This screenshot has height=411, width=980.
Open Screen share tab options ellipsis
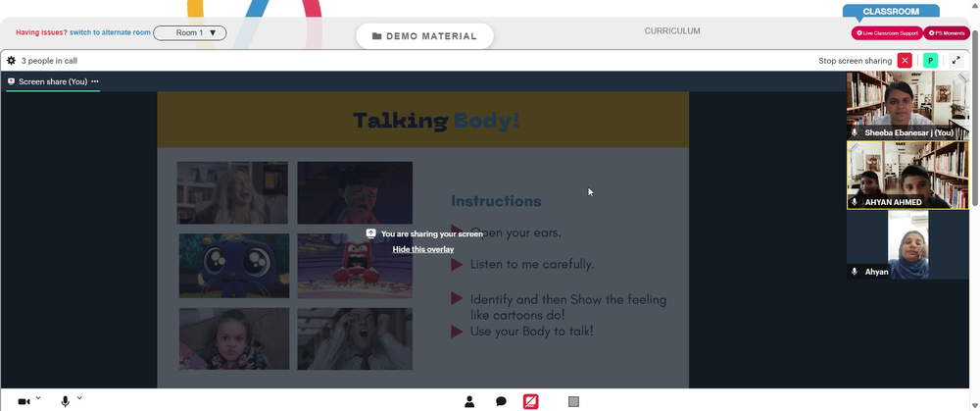tap(95, 81)
